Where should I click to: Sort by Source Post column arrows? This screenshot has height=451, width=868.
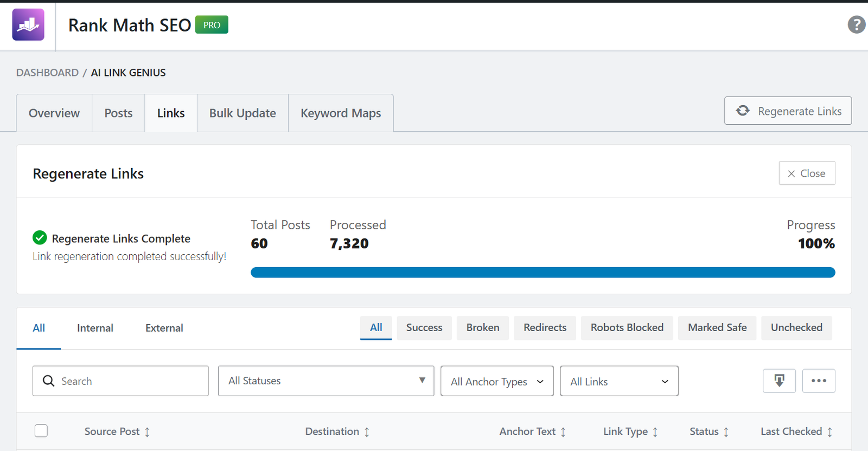click(147, 432)
